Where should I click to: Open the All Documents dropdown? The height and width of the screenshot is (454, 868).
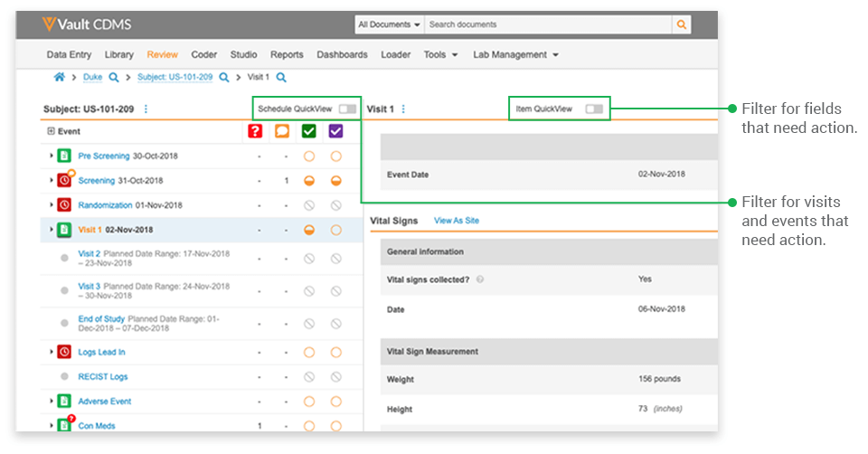[x=389, y=24]
